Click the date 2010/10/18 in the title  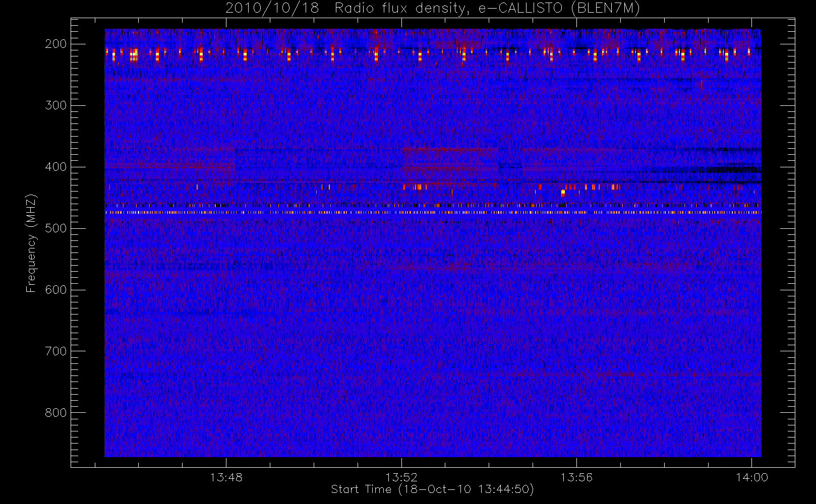272,9
